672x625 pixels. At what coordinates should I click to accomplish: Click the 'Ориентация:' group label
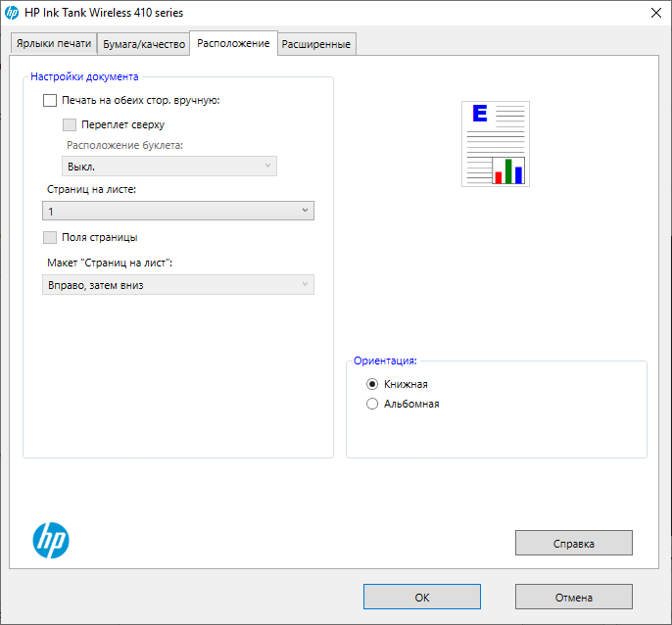coord(385,361)
